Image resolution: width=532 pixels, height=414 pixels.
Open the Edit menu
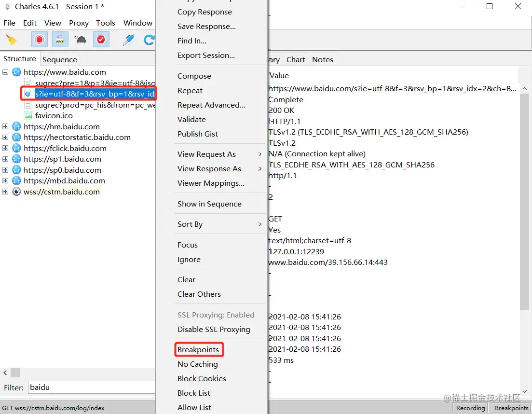(30, 23)
